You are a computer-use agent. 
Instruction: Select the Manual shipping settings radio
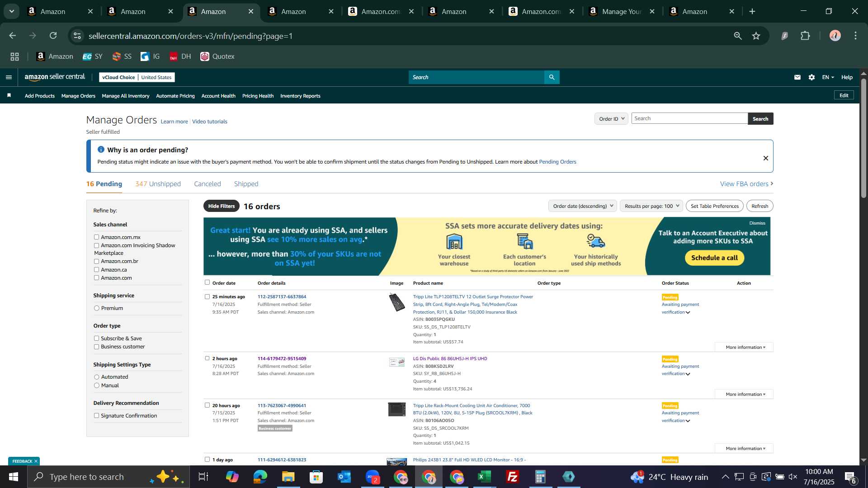click(x=96, y=385)
